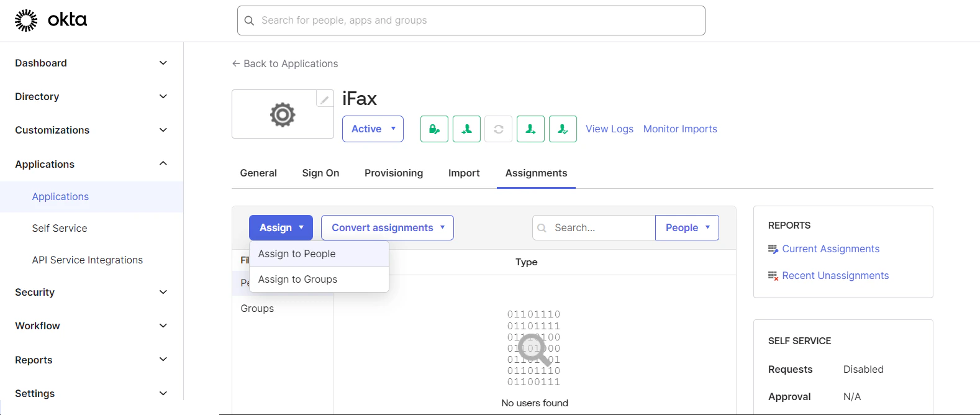Open the Import tab
The width and height of the screenshot is (980, 415).
click(x=464, y=173)
